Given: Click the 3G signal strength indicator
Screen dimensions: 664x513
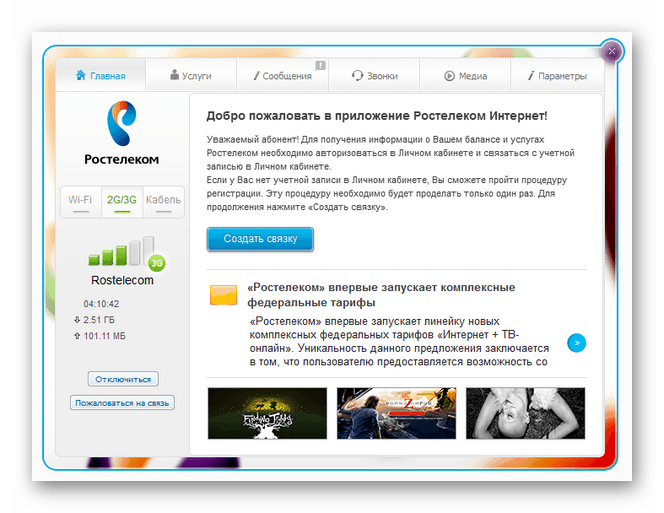Looking at the screenshot, I should pos(126,253).
